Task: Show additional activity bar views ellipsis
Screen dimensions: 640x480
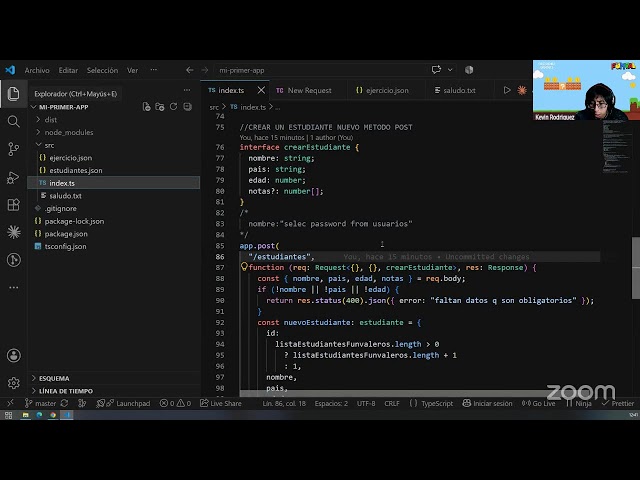Action: click(x=13, y=287)
